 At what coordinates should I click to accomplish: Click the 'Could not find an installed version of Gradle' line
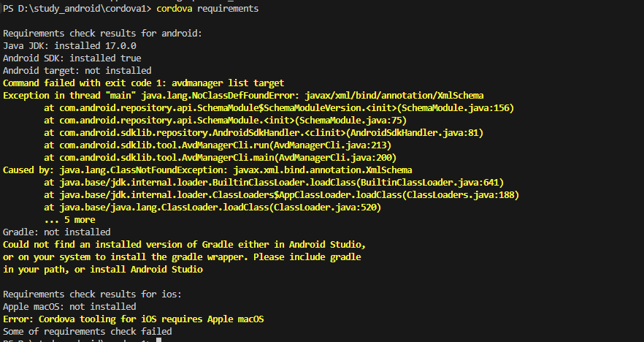[x=184, y=245]
